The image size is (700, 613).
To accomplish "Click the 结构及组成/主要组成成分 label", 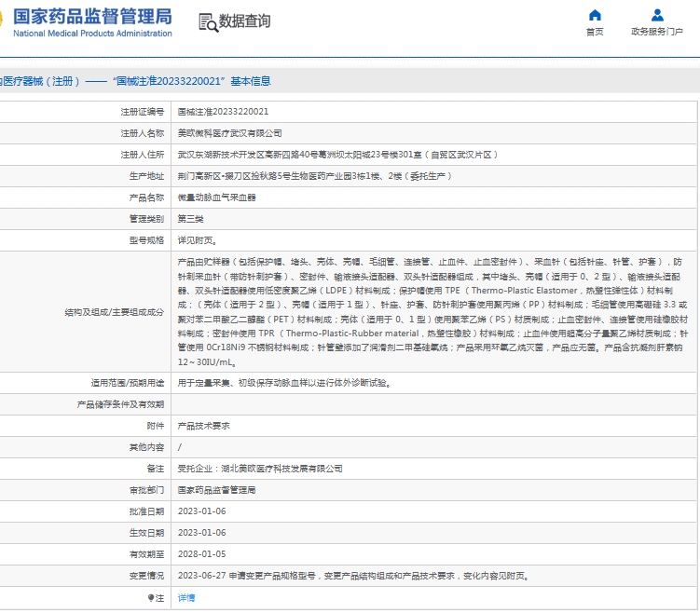I will tap(115, 312).
